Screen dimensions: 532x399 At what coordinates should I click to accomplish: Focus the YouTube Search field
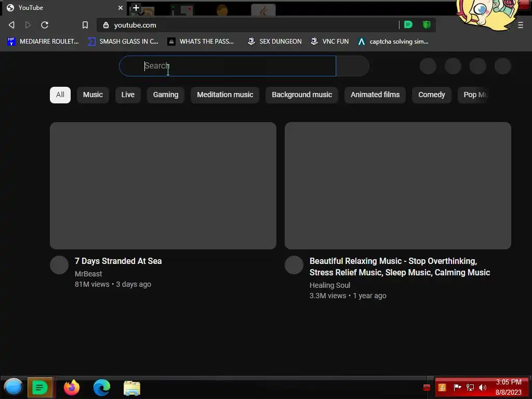pos(228,66)
